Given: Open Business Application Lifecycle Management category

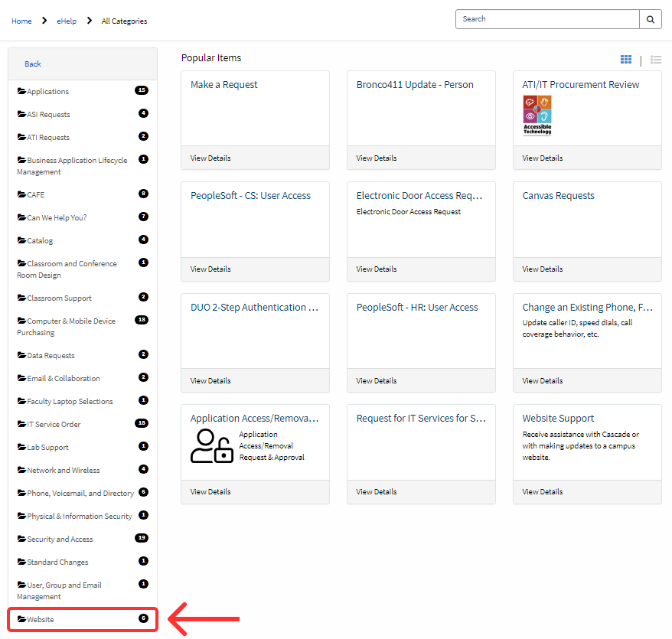Looking at the screenshot, I should pyautogui.click(x=72, y=166).
